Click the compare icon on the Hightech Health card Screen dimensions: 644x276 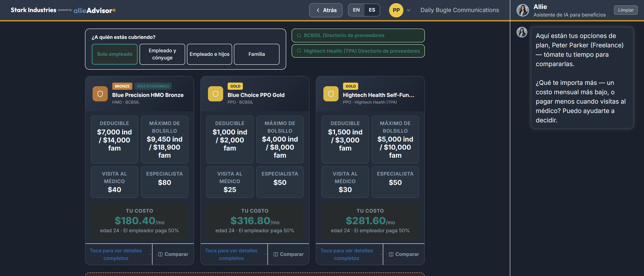(x=391, y=254)
